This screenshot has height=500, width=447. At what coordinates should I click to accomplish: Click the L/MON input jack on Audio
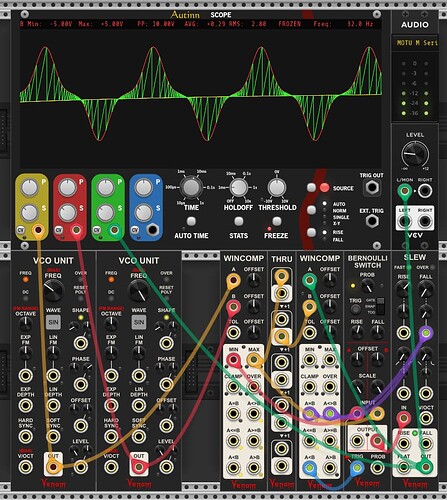click(x=405, y=191)
